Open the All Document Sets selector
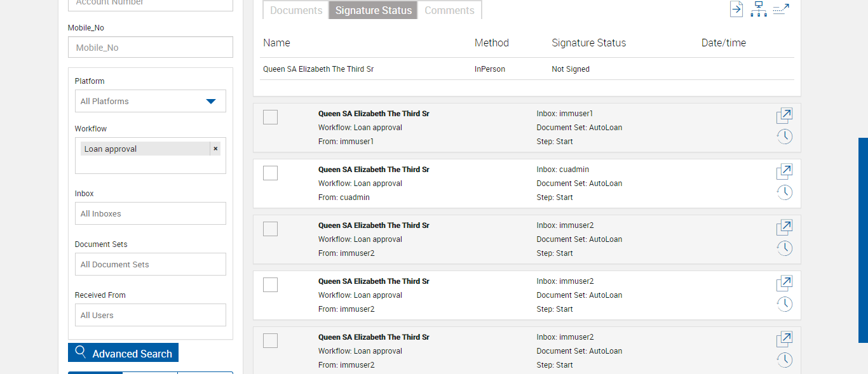Viewport: 868px width, 374px height. tap(150, 264)
